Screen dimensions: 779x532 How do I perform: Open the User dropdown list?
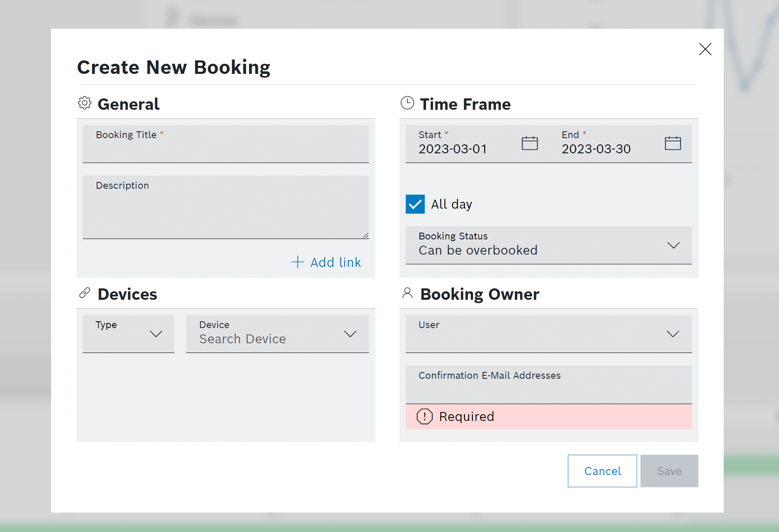click(672, 334)
